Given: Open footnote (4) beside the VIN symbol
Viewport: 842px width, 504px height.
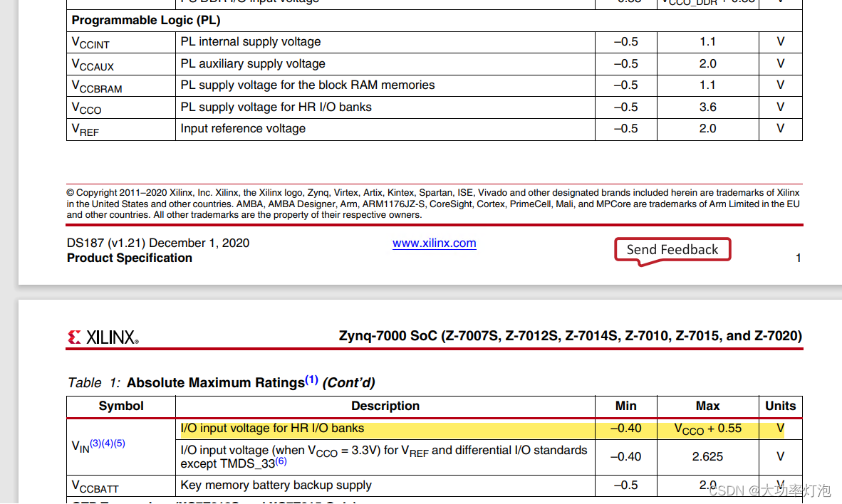Looking at the screenshot, I should 107,443.
